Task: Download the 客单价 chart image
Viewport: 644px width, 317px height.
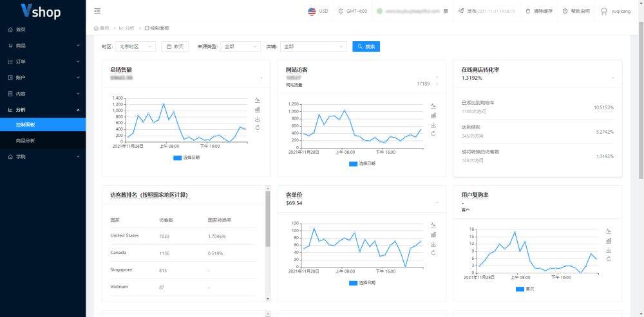Action: (x=433, y=244)
